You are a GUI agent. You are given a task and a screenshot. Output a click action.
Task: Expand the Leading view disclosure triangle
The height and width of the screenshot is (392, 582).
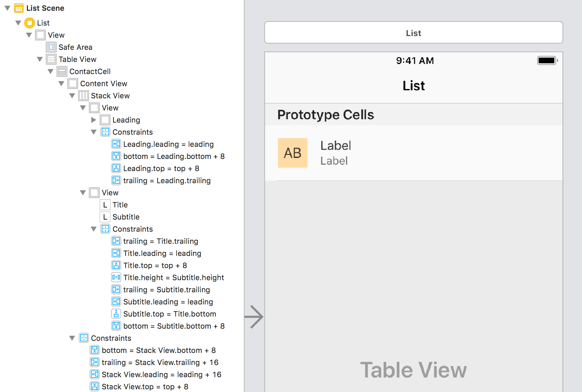pos(94,120)
